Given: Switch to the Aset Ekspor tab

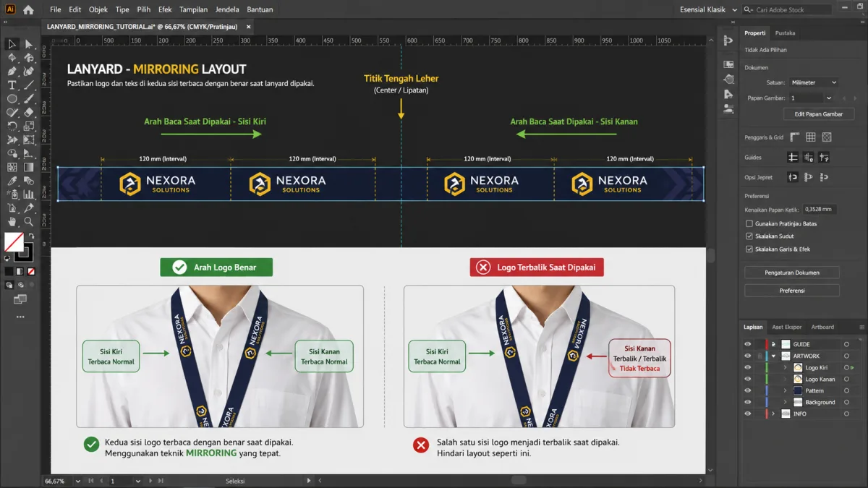Looking at the screenshot, I should pyautogui.click(x=787, y=327).
